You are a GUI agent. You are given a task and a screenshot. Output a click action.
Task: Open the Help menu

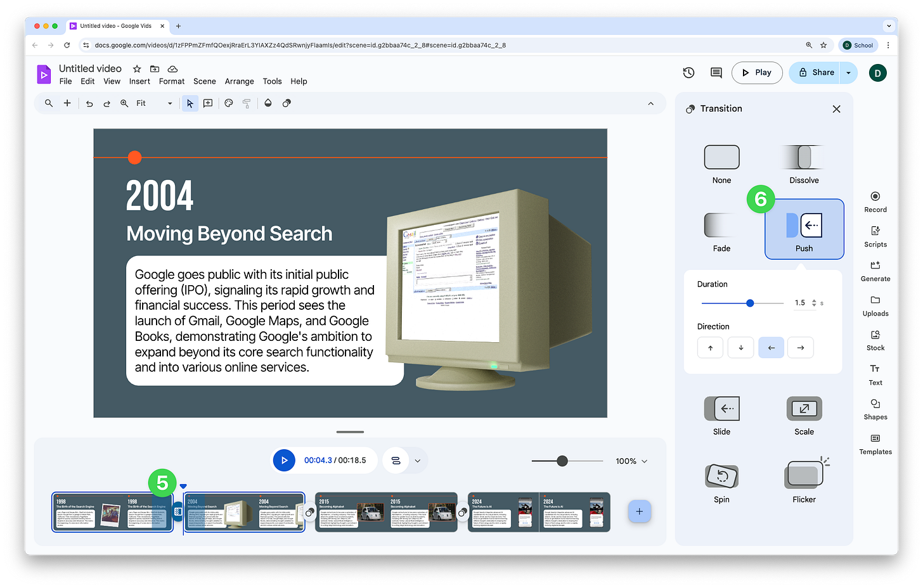299,81
